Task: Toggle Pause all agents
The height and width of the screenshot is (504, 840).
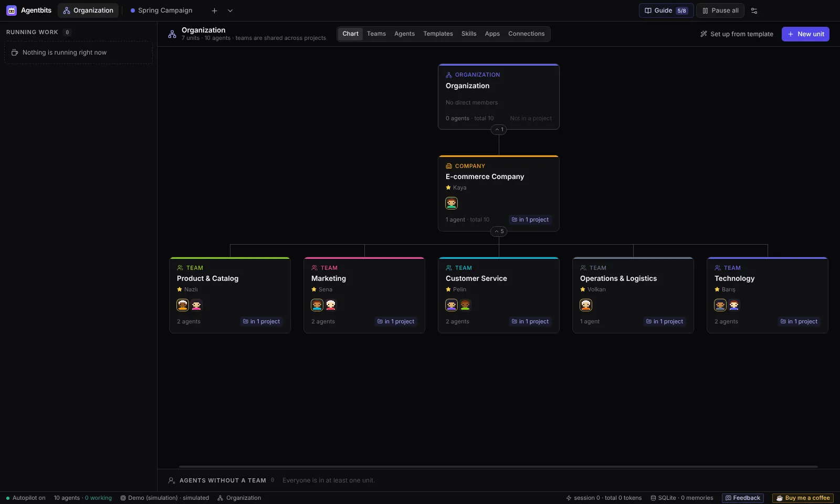Action: [720, 10]
